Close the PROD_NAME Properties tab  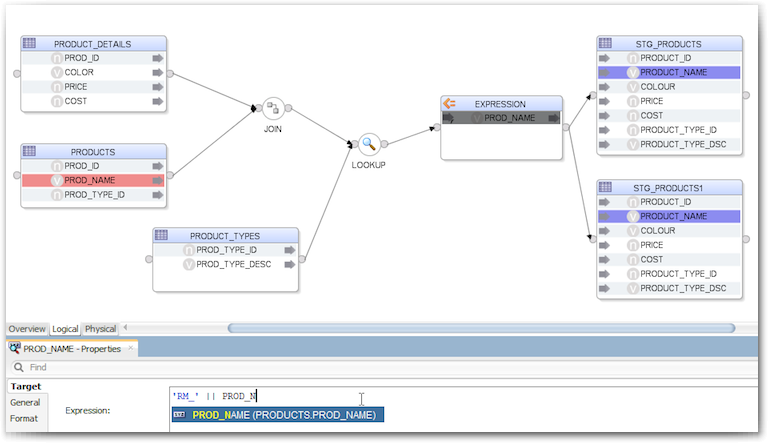point(131,348)
